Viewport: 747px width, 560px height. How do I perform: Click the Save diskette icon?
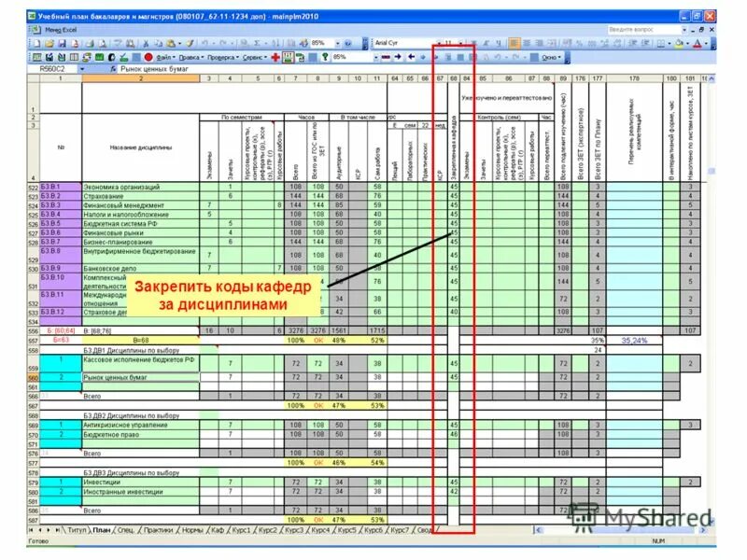point(62,43)
